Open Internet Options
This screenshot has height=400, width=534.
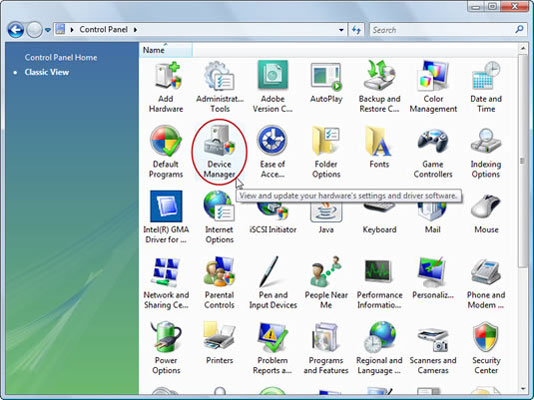coord(219,217)
